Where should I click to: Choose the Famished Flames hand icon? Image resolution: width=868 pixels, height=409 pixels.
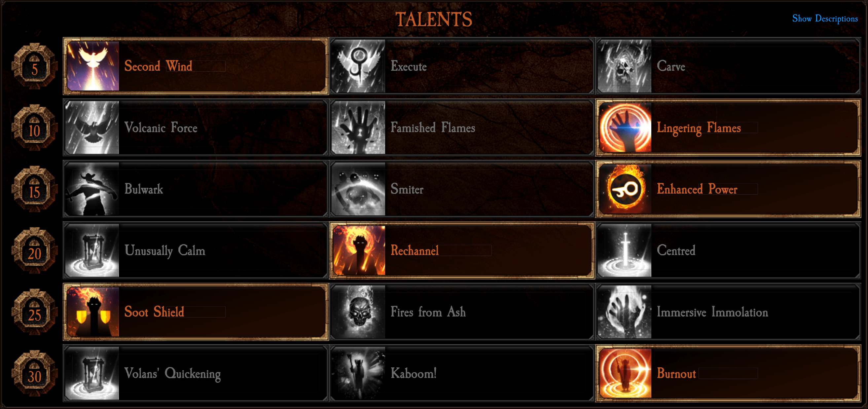pos(358,128)
